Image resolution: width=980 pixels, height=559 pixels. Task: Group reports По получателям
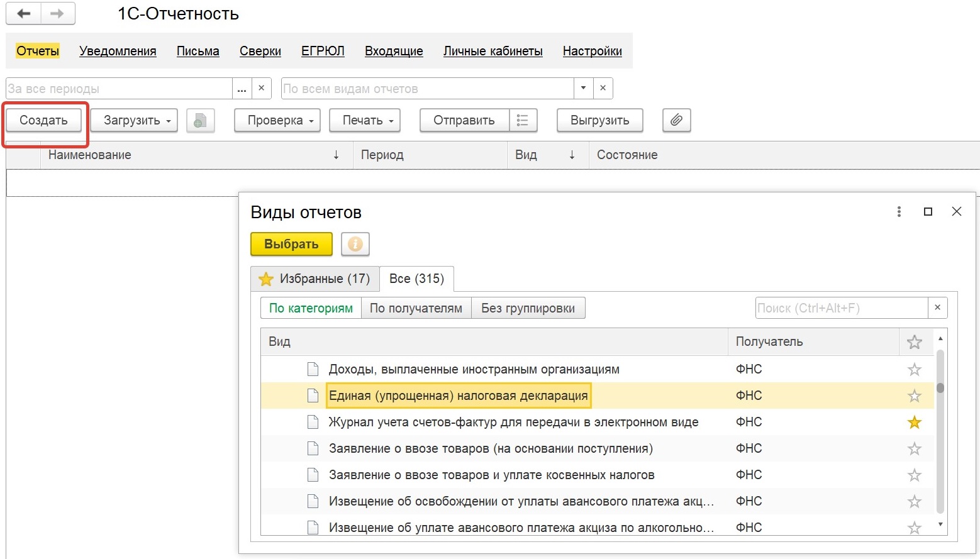[416, 308]
